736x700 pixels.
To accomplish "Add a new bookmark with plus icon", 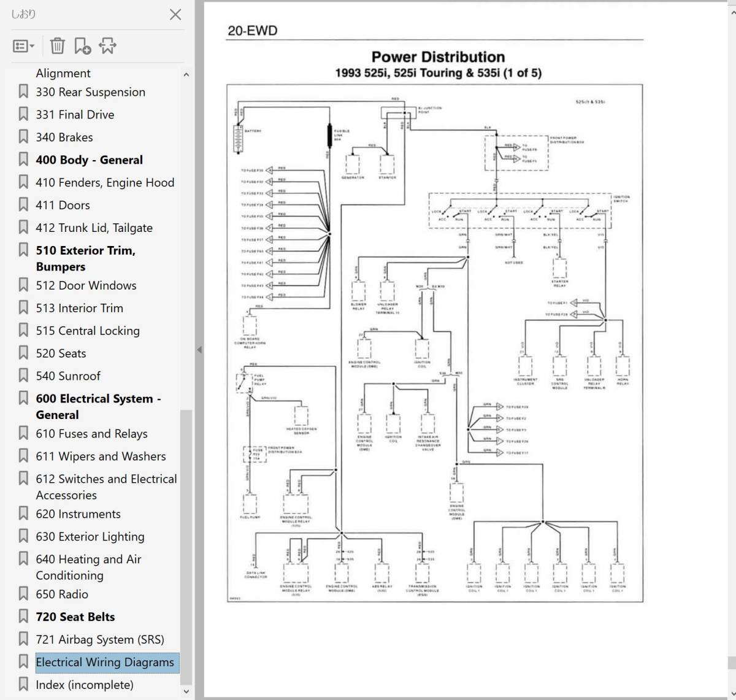I will 82,46.
